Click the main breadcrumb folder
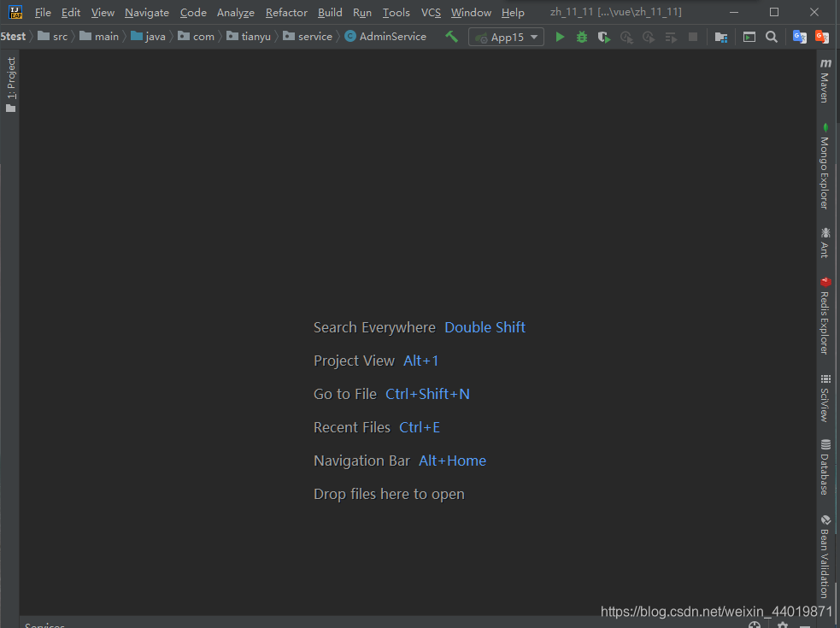 click(x=99, y=37)
